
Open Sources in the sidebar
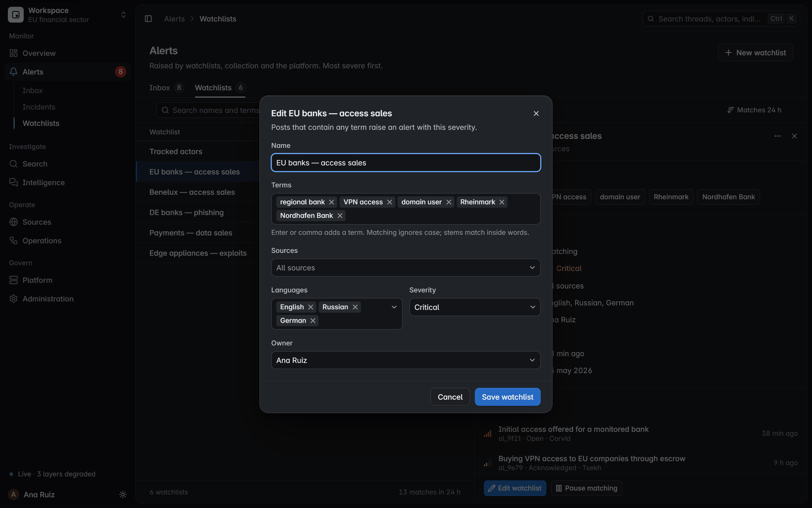pos(67,222)
